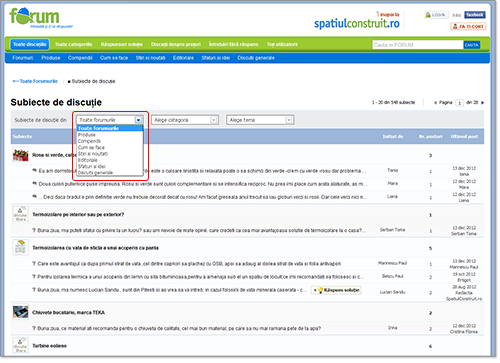Image resolution: width=500 pixels, height=363 pixels.
Task: Click the CAUTA search button
Action: coord(472,45)
